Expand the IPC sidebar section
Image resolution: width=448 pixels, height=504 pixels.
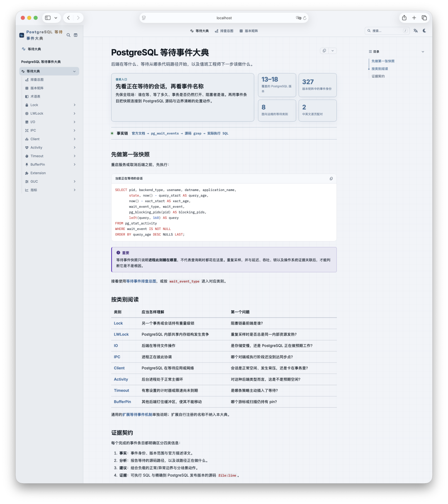75,130
